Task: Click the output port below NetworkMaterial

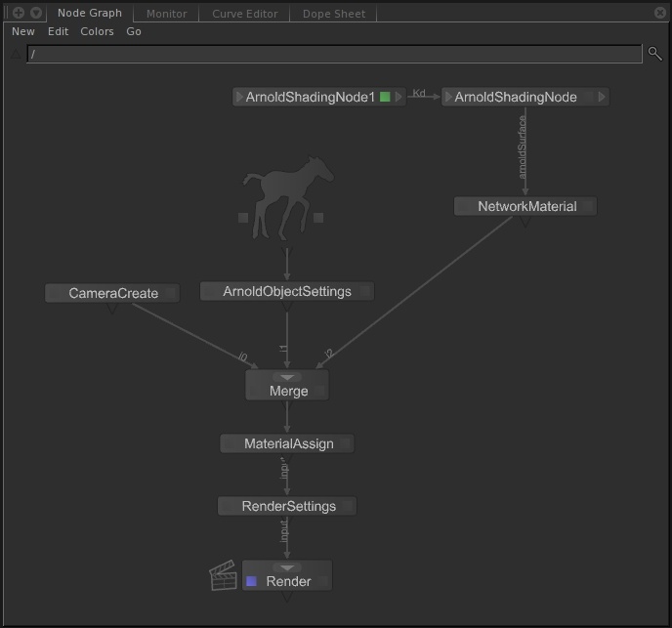Action: coord(525,222)
